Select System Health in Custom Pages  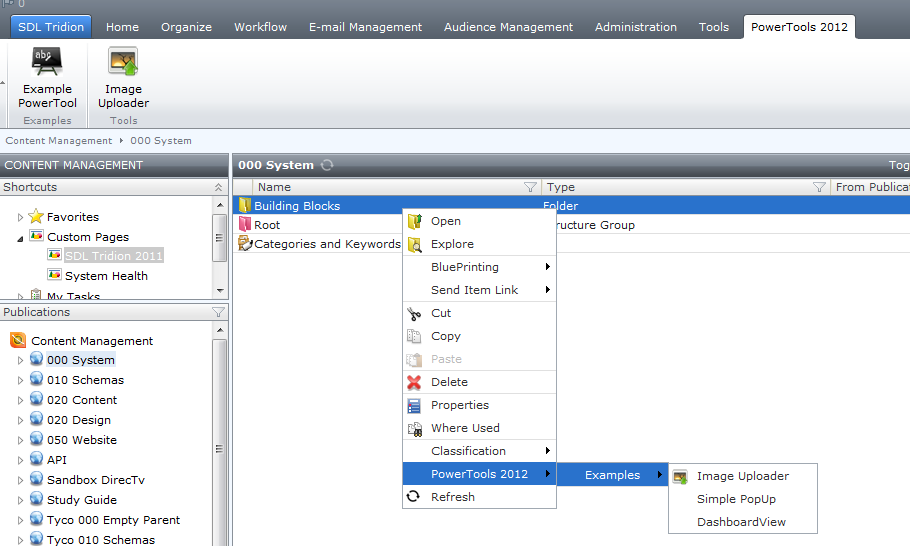[106, 276]
